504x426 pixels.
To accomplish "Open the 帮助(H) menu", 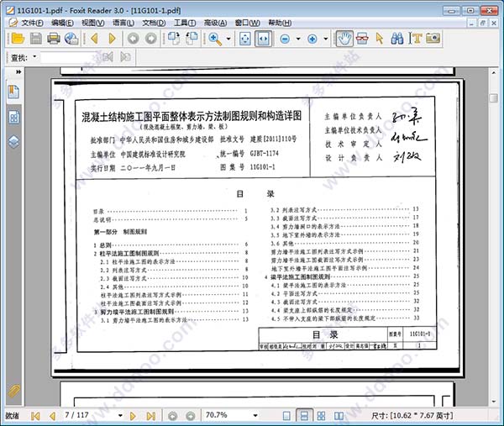I will 280,23.
